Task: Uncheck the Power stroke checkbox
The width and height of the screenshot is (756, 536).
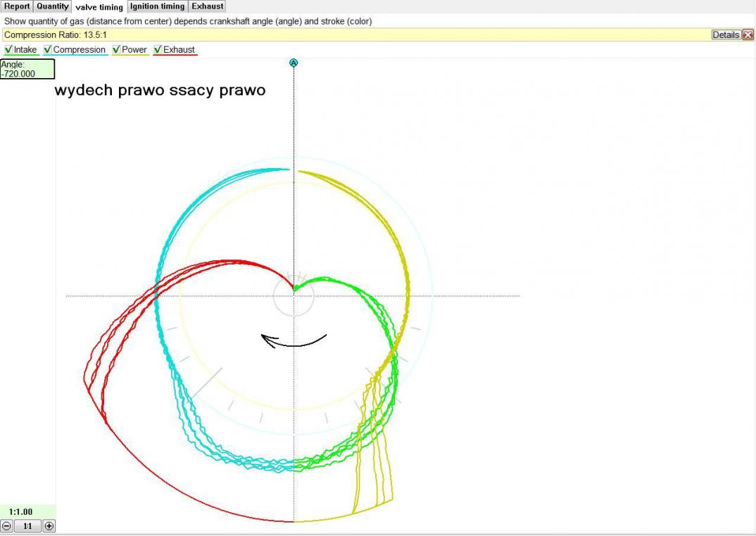Action: pos(117,50)
